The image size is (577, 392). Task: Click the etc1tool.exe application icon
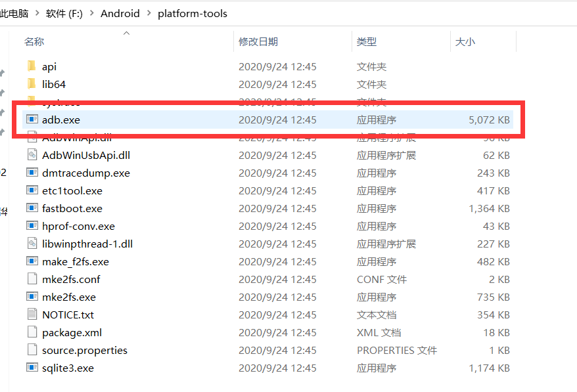click(x=32, y=190)
